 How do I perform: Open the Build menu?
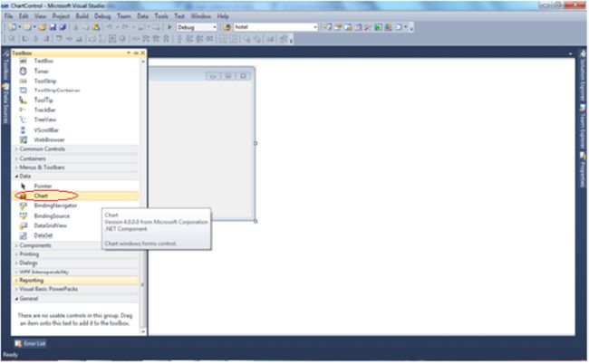point(82,16)
